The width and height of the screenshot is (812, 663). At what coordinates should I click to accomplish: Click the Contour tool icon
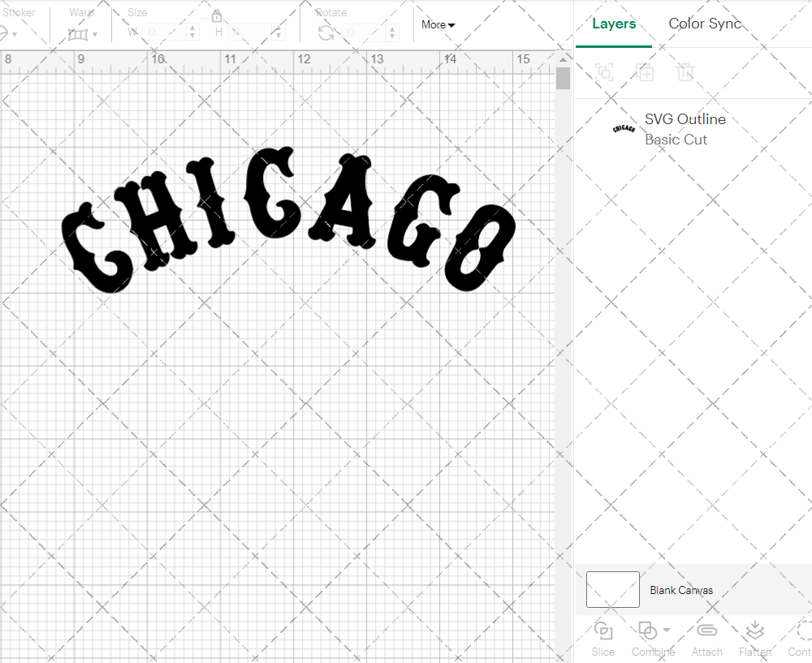click(x=804, y=631)
